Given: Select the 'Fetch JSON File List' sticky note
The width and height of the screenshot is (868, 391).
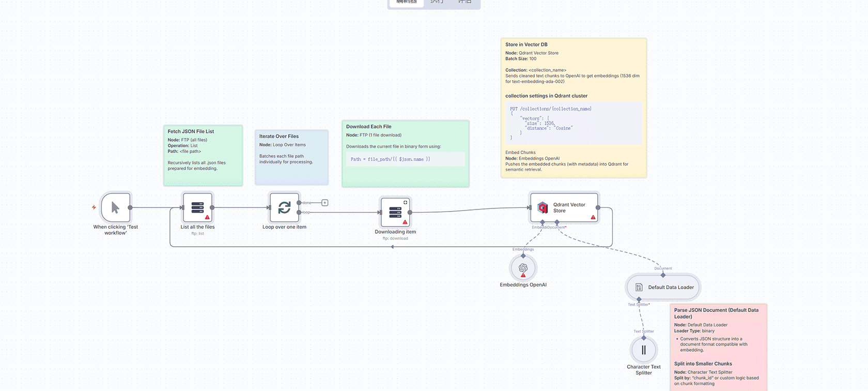Looking at the screenshot, I should (203, 155).
